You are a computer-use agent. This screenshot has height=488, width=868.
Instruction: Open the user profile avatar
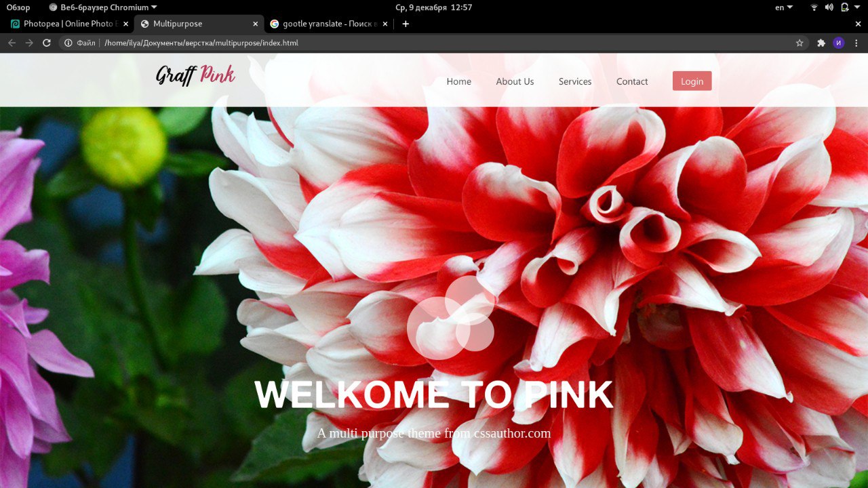(x=839, y=43)
